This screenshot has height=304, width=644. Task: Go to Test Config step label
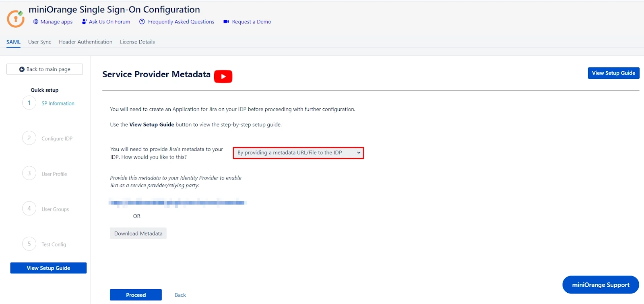[54, 244]
